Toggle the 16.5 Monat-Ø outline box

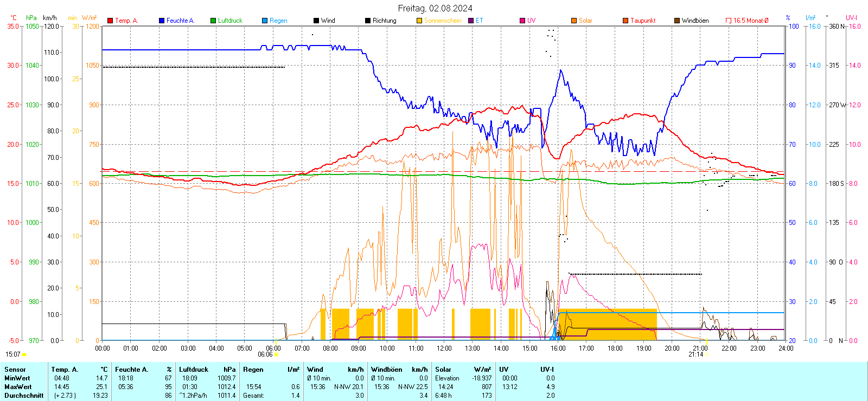[x=729, y=21]
